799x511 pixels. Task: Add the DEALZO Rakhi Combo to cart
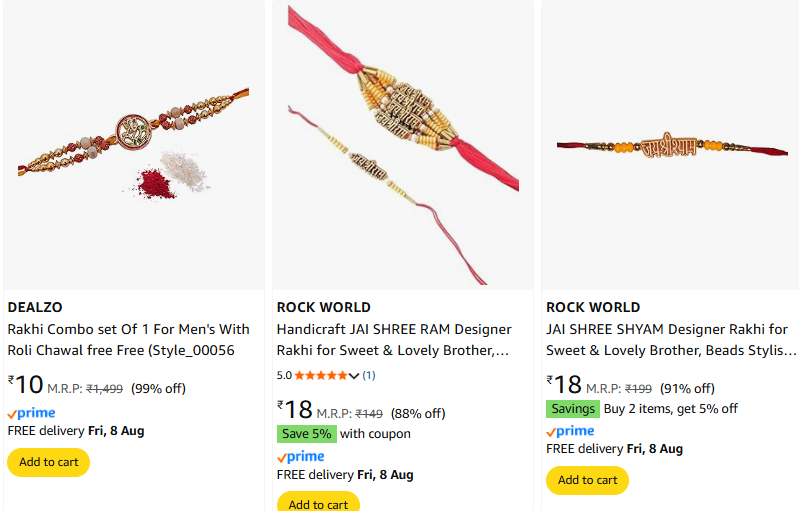(x=48, y=462)
